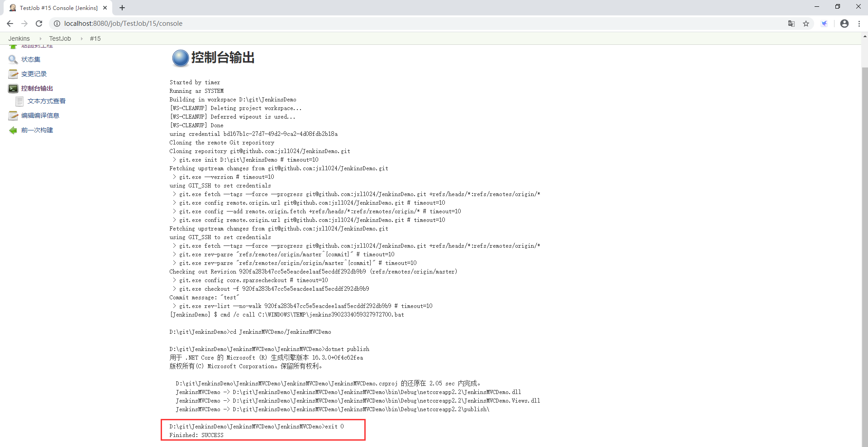
Task: Open the Chrome three-dot menu
Action: (859, 24)
